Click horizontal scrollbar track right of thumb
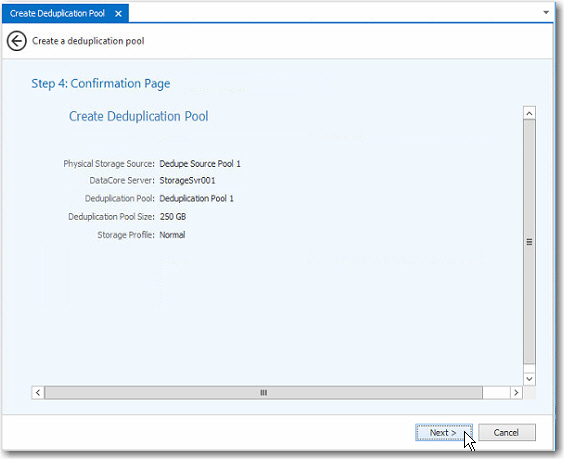564x459 pixels. 496,392
